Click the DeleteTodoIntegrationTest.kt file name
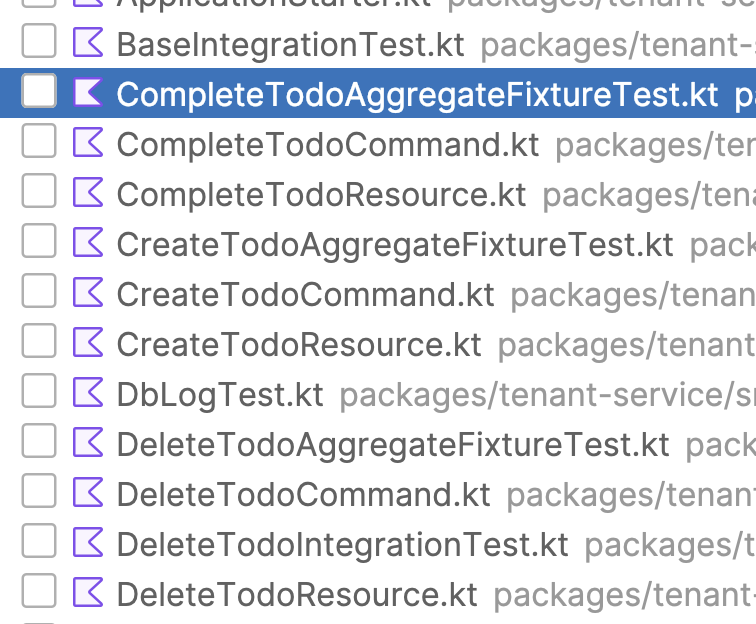This screenshot has height=624, width=756. point(342,545)
